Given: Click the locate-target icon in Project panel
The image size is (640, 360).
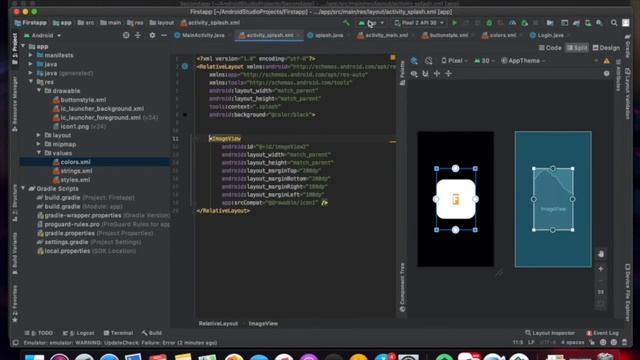Looking at the screenshot, I should click(126, 36).
